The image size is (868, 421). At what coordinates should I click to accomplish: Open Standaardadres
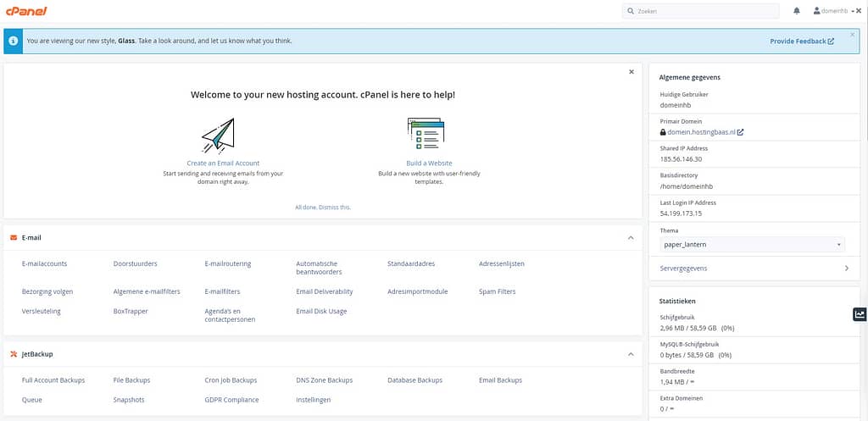coord(411,264)
